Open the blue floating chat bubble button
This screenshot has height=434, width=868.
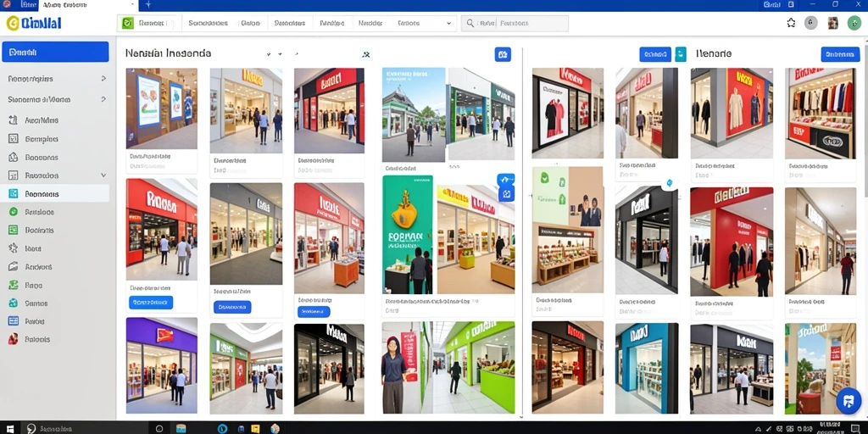(848, 400)
